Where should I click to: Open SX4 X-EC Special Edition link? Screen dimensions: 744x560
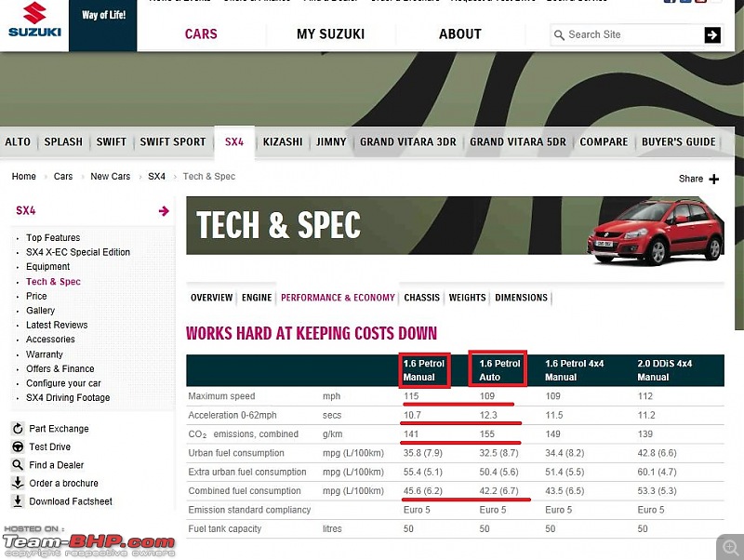point(78,252)
